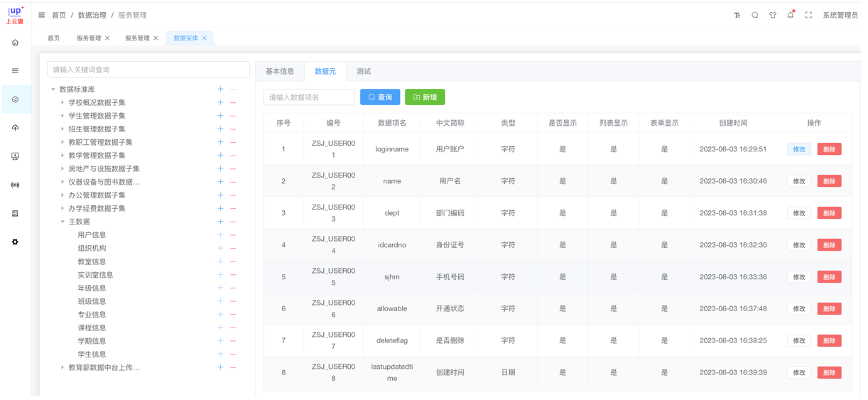This screenshot has width=868, height=400.
Task: Select 用户信息 in the tree
Action: (x=92, y=235)
